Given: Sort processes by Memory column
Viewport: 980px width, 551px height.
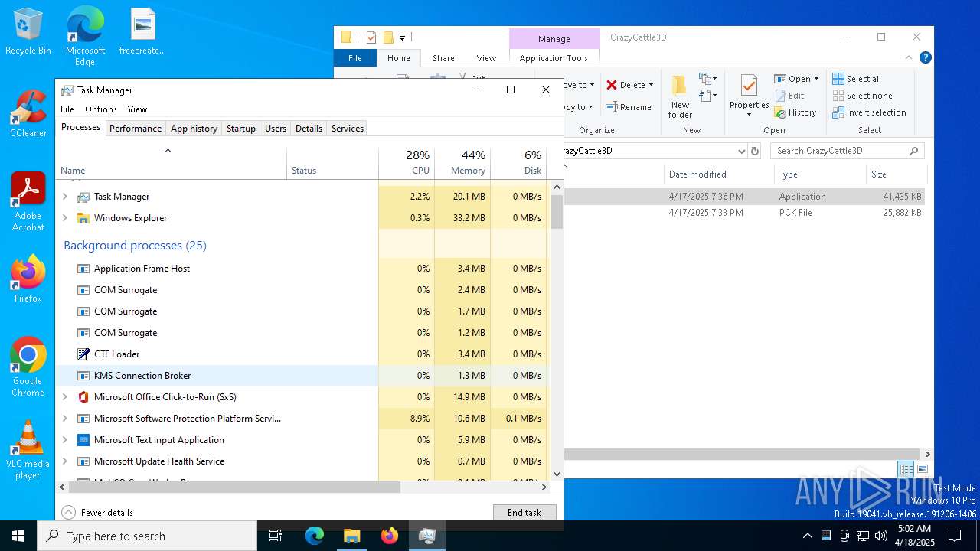Looking at the screenshot, I should coord(462,161).
